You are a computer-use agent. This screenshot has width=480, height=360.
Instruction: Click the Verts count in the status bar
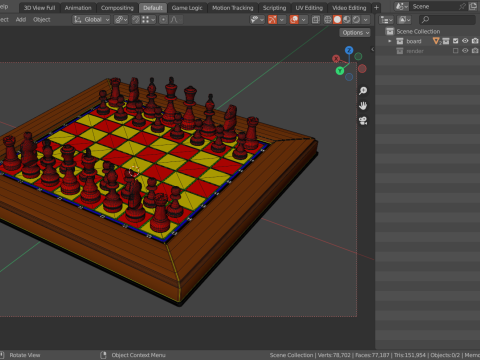334,355
